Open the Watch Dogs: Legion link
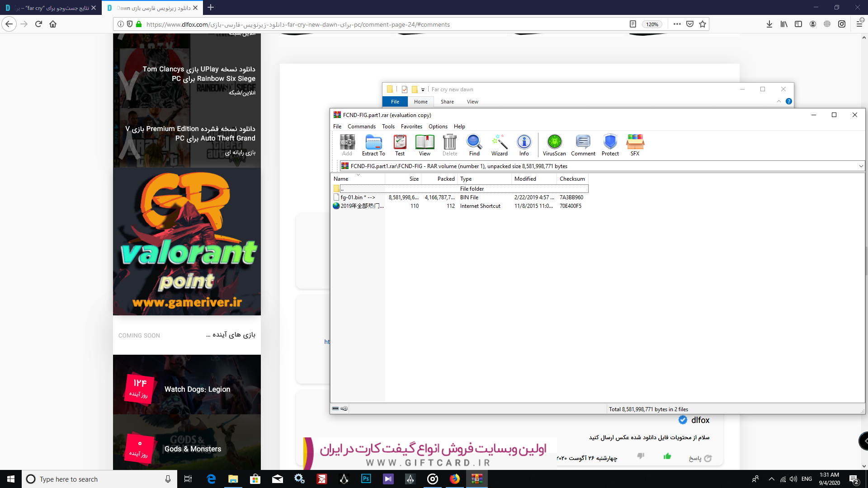Screen dimensions: 868x488 [197, 389]
